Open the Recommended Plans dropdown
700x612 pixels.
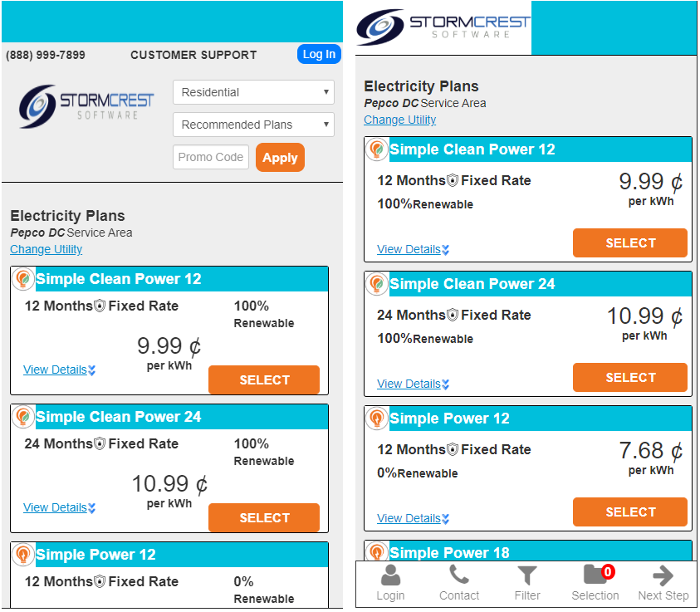click(x=253, y=125)
